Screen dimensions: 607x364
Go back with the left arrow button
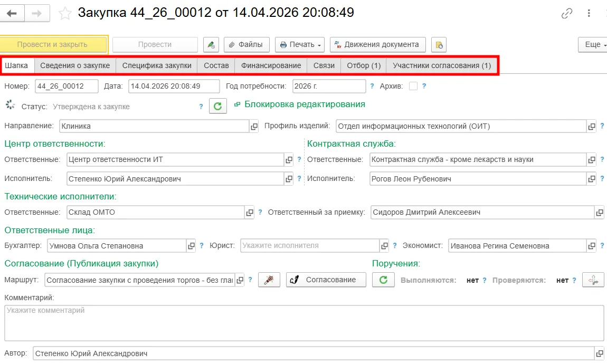pos(12,14)
